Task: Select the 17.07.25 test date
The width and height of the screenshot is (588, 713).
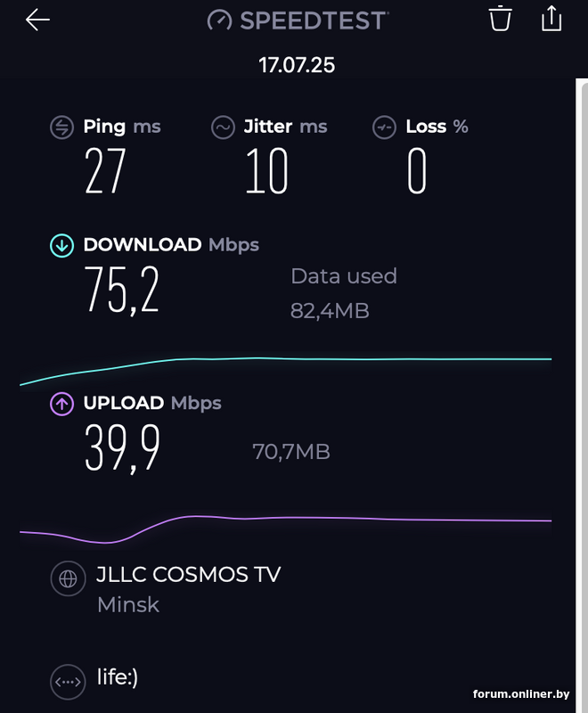Action: pyautogui.click(x=297, y=65)
